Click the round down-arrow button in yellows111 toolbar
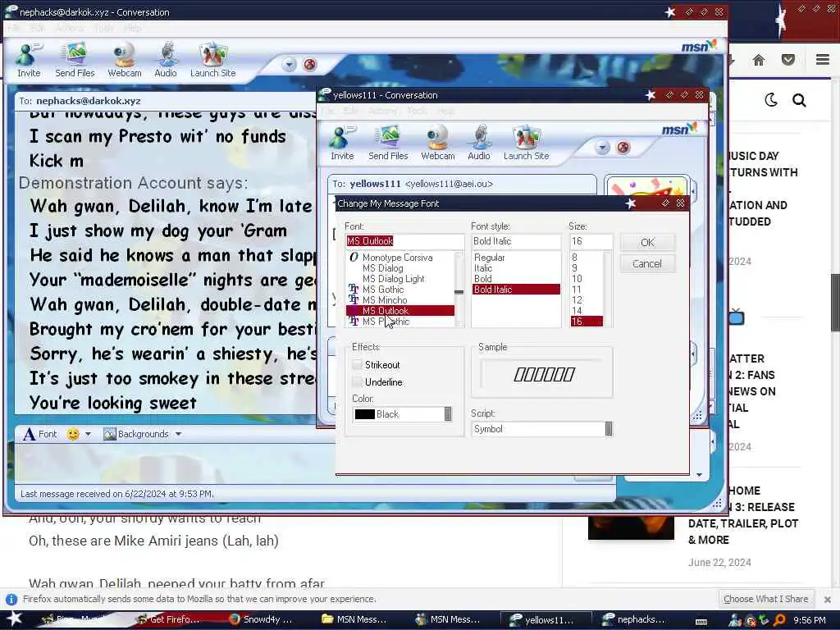The height and width of the screenshot is (630, 840). pos(602,148)
